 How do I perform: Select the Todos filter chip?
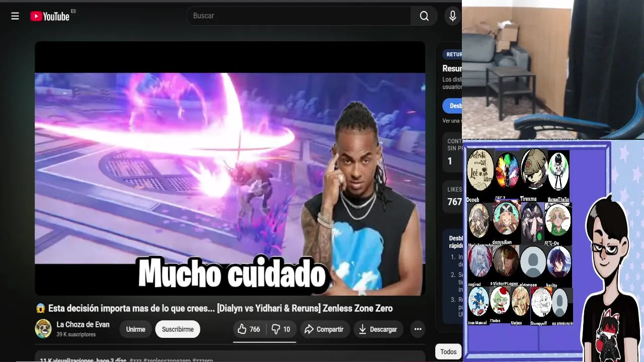tap(448, 351)
